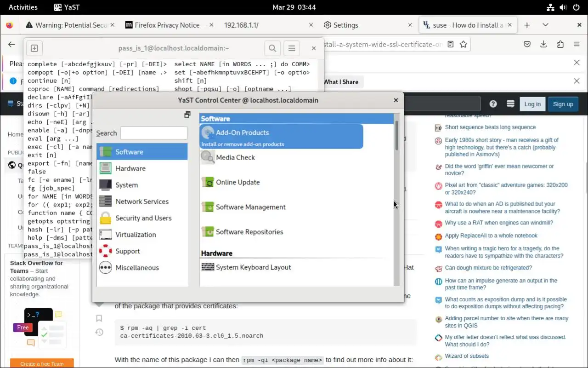Screen dimensions: 588x368
Task: Click the answer history icon
Action: coord(99,332)
